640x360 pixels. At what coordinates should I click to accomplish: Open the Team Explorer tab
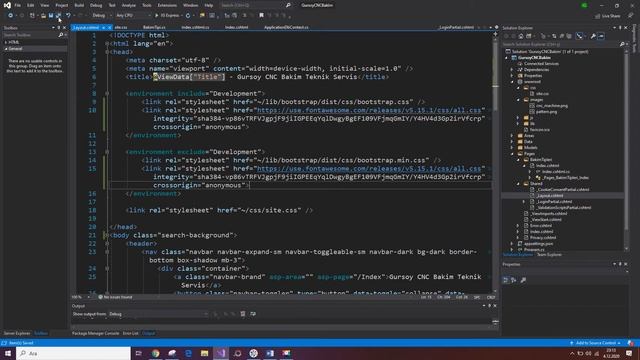[549, 255]
